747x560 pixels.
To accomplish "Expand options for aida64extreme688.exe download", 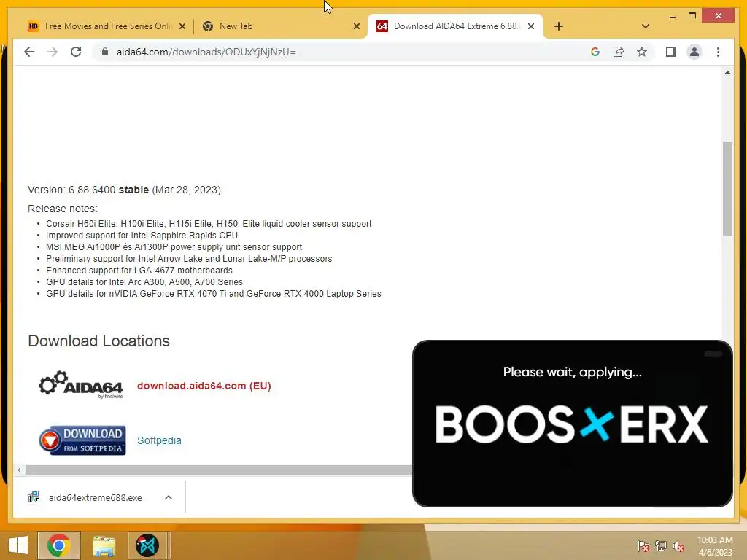I will 169,497.
